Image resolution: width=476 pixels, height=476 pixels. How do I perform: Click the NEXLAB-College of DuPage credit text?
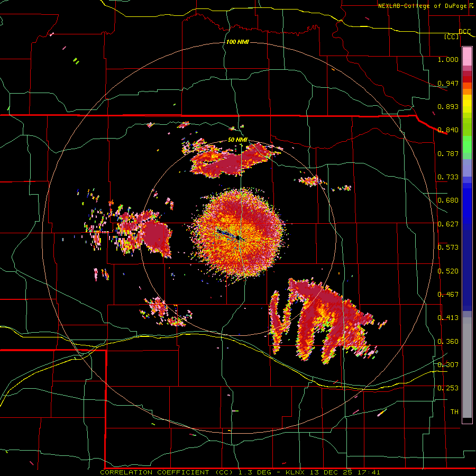click(x=422, y=6)
